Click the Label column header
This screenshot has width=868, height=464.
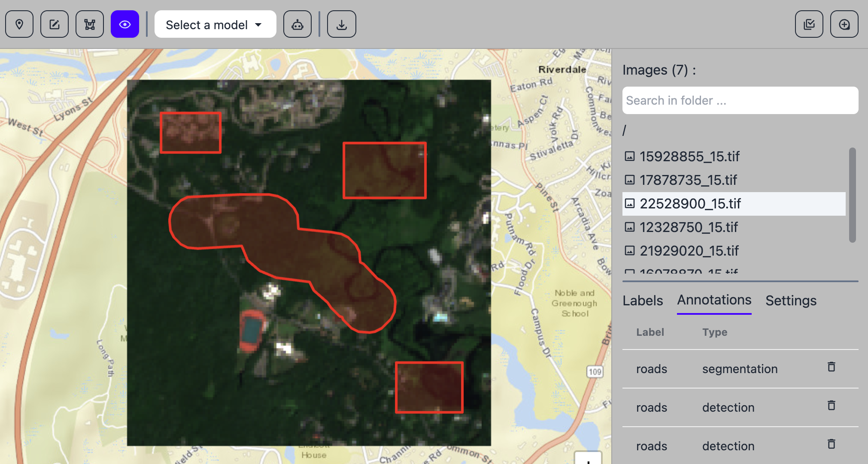650,332
